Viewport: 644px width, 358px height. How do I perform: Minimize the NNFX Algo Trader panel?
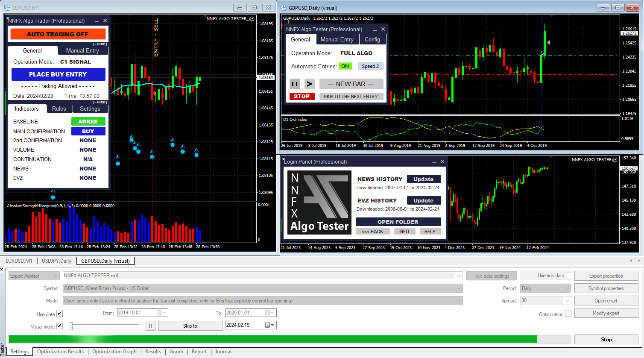97,21
